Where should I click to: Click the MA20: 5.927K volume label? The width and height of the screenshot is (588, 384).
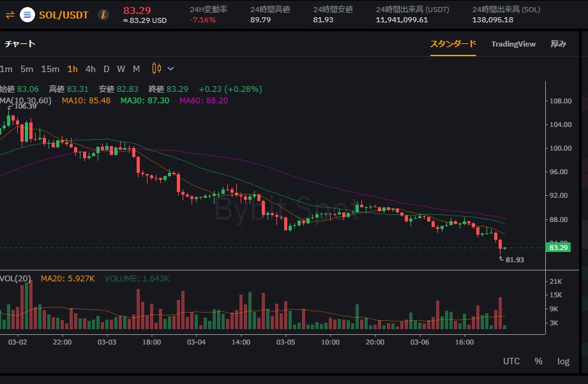(68, 279)
